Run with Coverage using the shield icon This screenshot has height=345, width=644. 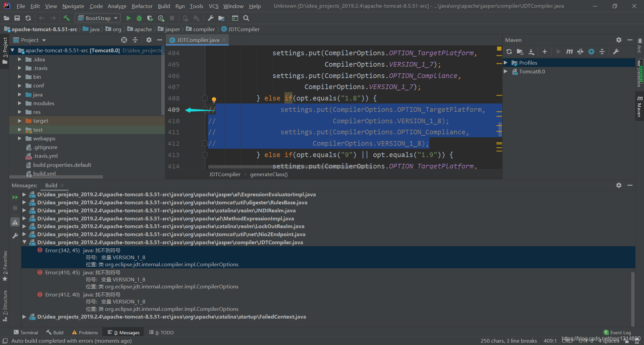(150, 18)
